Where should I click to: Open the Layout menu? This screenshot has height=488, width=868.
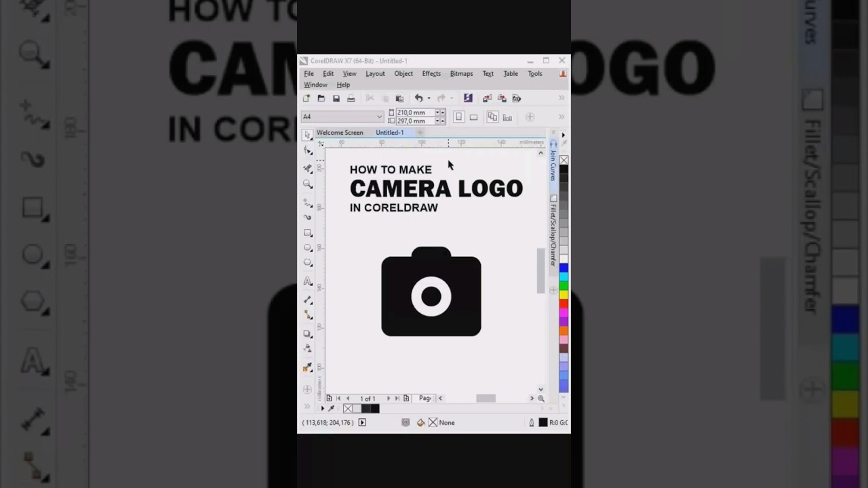pyautogui.click(x=375, y=73)
